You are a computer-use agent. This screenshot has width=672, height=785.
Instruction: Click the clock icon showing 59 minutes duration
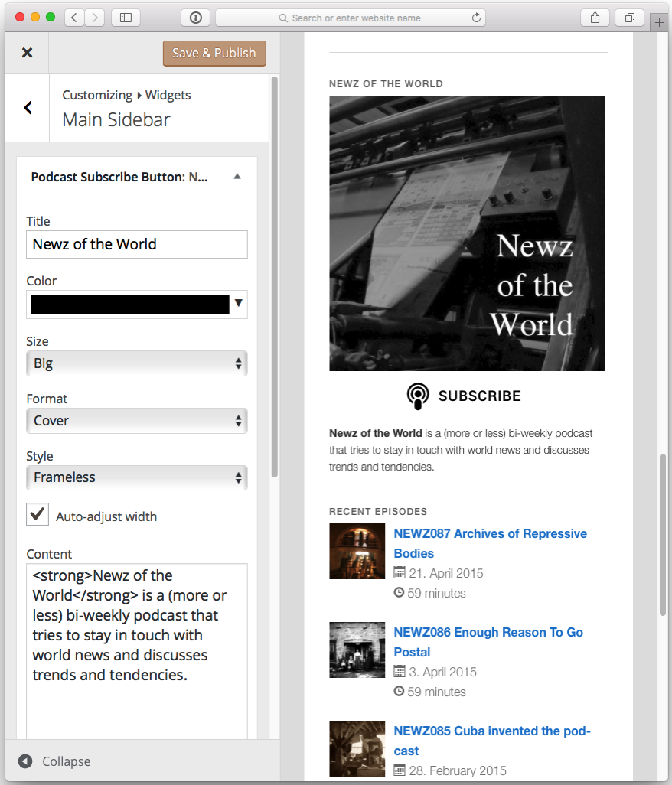399,593
